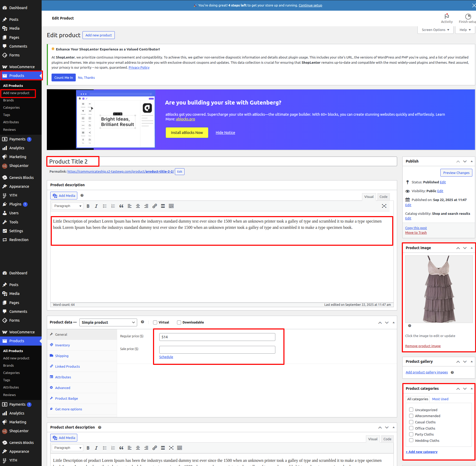Click the Italic icon in product description toolbar
The image size is (476, 466).
point(96,206)
